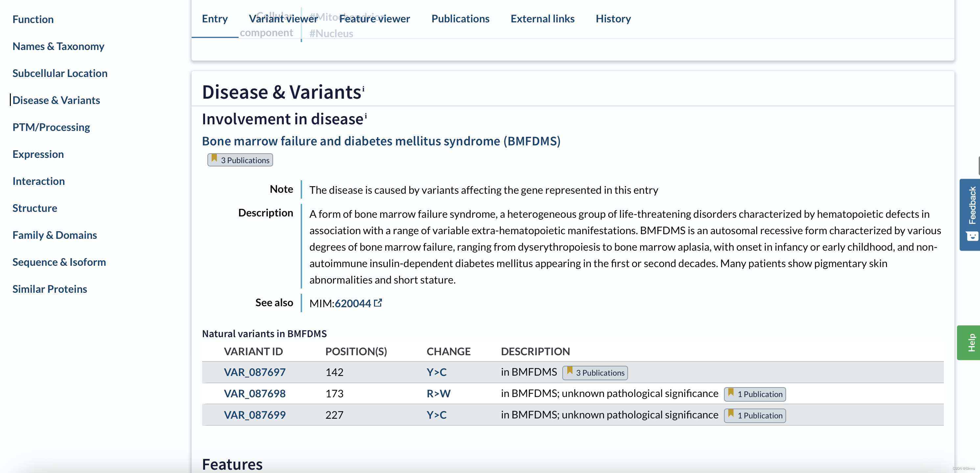The width and height of the screenshot is (980, 473).
Task: Switch to the History tab
Action: point(613,19)
